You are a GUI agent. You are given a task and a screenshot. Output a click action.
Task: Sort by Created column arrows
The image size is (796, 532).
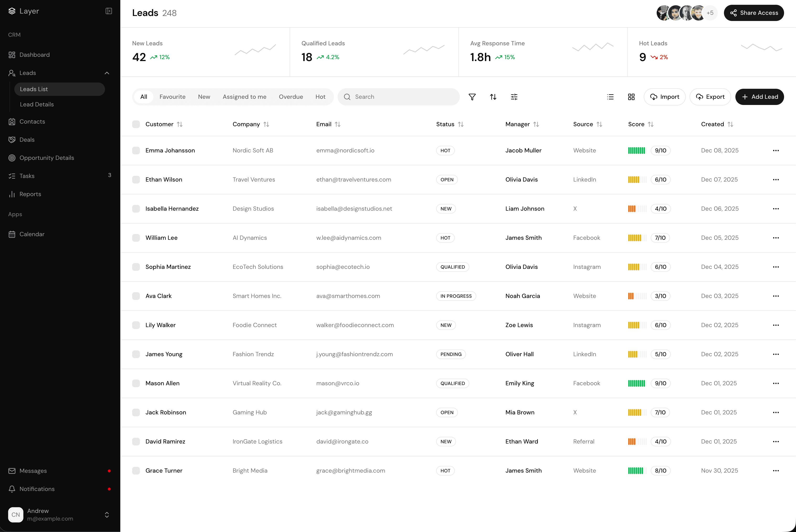point(730,125)
